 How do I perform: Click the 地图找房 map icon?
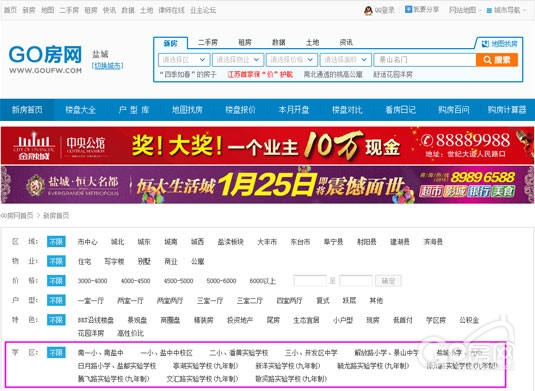coord(485,44)
